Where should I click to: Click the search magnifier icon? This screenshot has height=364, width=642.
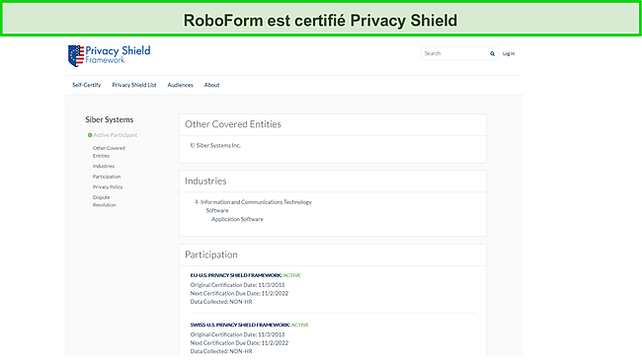(x=492, y=53)
